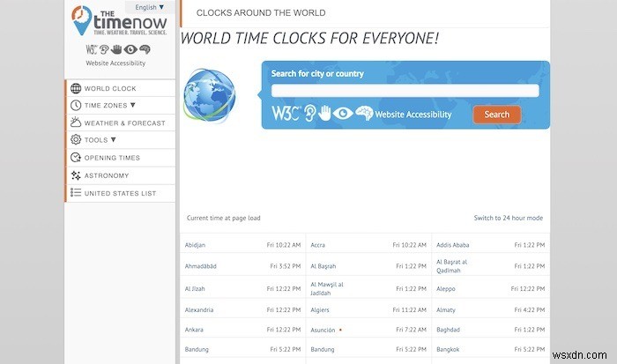
Task: Click the Fri 11:22 AM time for Algiers
Action: click(x=409, y=309)
